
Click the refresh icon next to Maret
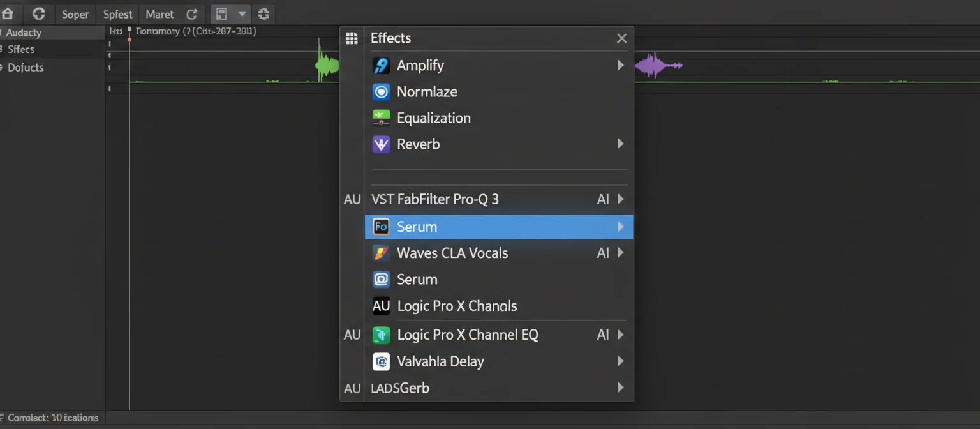point(191,13)
